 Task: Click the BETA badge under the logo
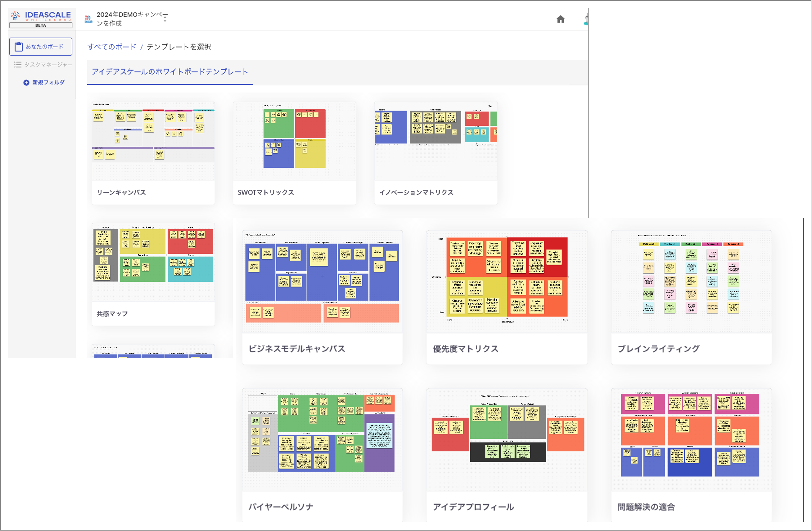[x=41, y=25]
